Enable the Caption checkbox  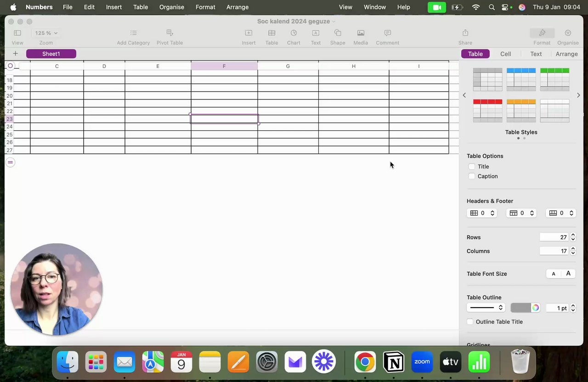click(472, 176)
